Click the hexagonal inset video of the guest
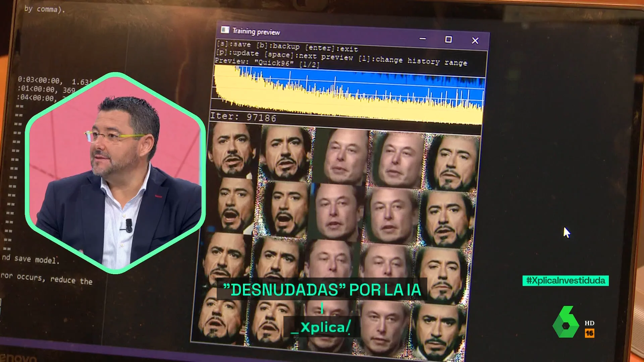This screenshot has width=644, height=362. coord(115,173)
